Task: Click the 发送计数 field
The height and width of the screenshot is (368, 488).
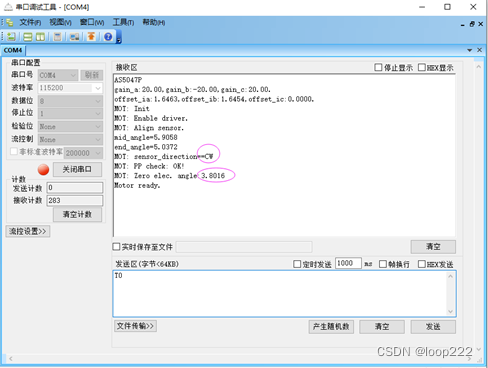Action: (x=75, y=188)
